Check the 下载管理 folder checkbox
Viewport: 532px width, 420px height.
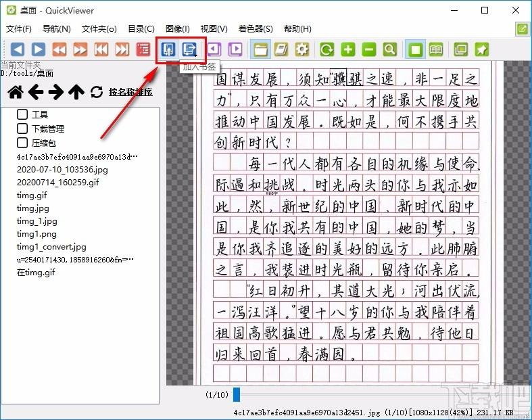tap(22, 129)
